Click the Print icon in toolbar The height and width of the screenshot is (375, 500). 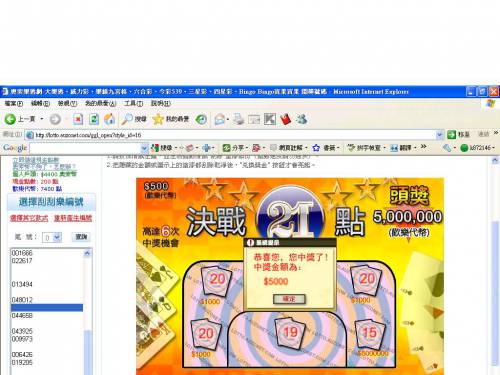pyautogui.click(x=238, y=119)
